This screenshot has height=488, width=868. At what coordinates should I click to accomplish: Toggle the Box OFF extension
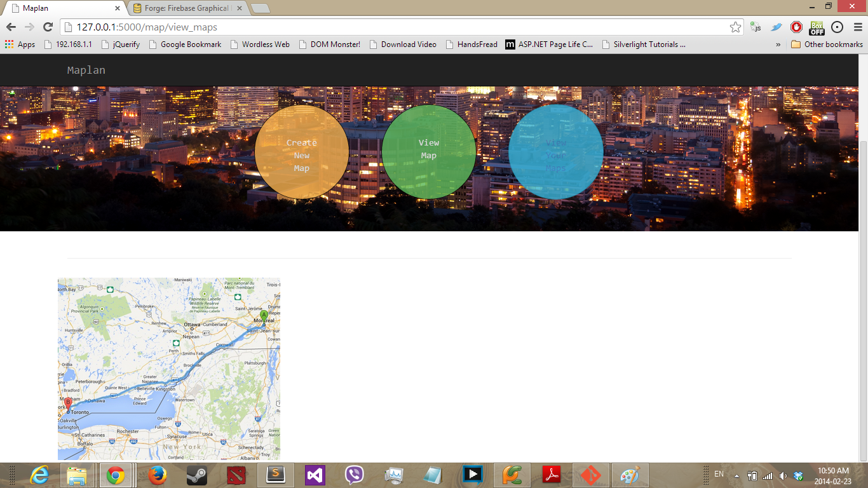[817, 27]
